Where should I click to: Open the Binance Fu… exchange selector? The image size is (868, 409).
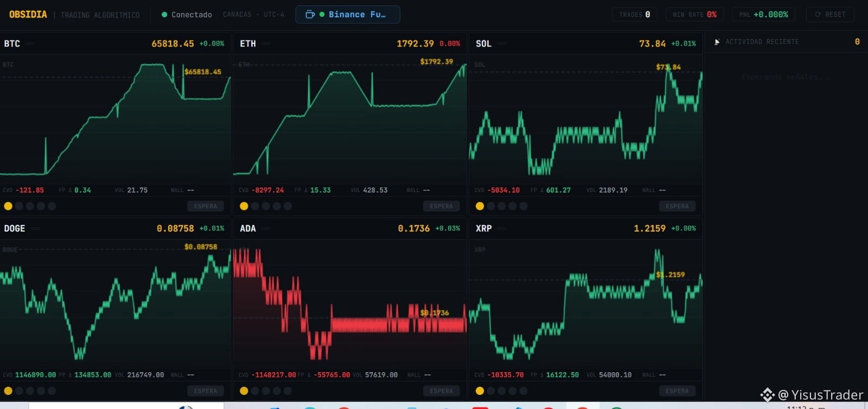point(348,15)
